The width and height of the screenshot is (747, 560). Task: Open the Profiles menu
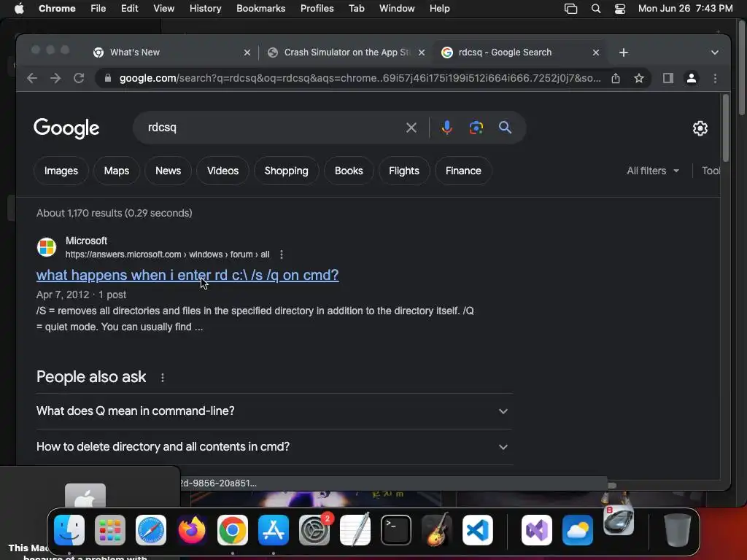(317, 9)
